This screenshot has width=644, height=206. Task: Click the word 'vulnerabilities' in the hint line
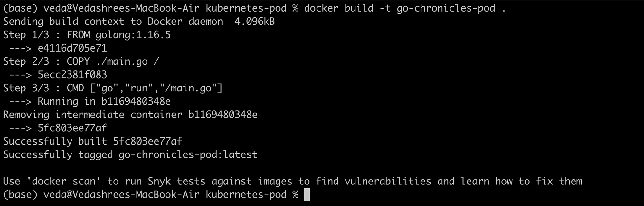[x=388, y=181]
